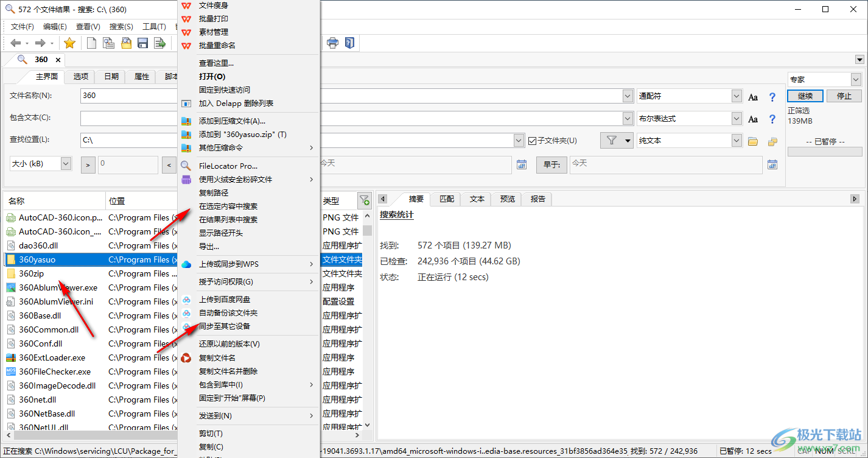
Task: Click the left arrow beside 摘要 tab
Action: click(x=383, y=199)
